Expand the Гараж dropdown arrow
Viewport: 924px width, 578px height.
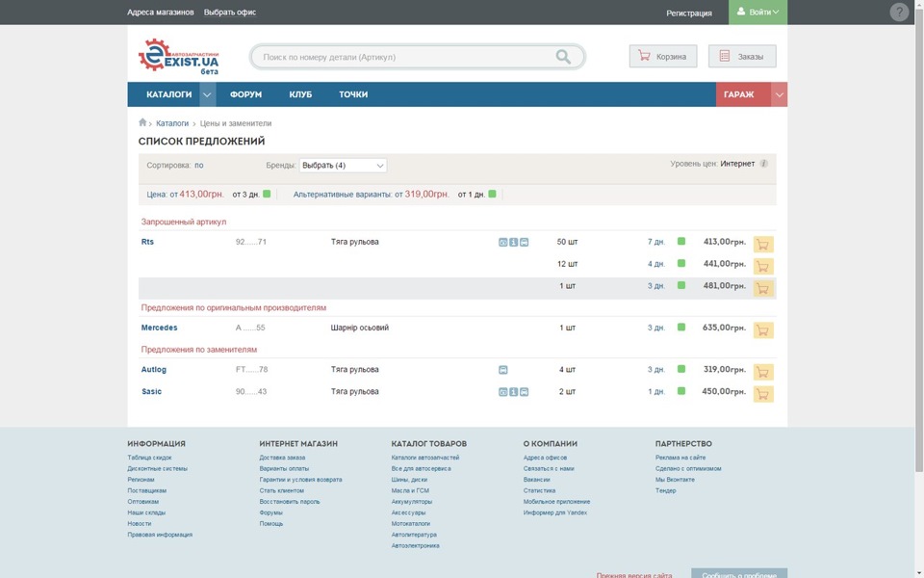pos(779,94)
